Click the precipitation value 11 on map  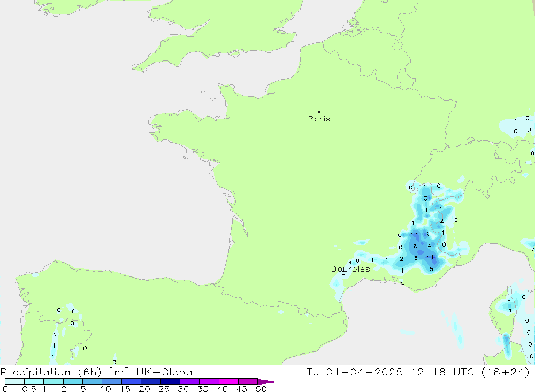pyautogui.click(x=431, y=258)
